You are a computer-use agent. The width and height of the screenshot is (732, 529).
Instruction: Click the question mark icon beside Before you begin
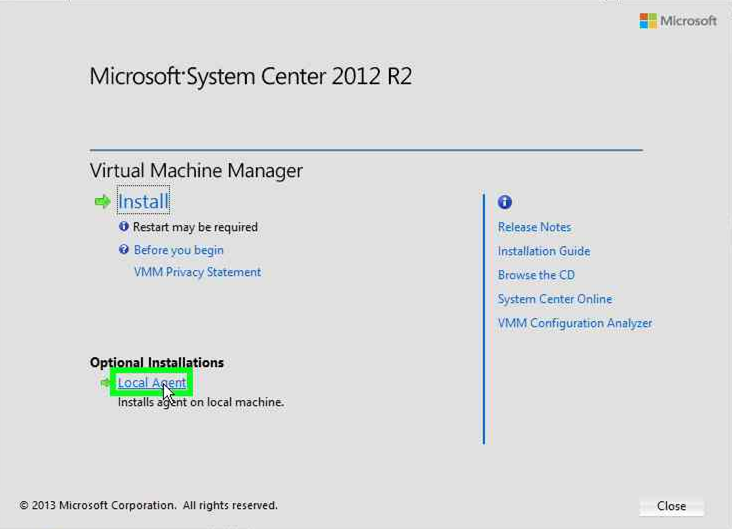tap(124, 249)
